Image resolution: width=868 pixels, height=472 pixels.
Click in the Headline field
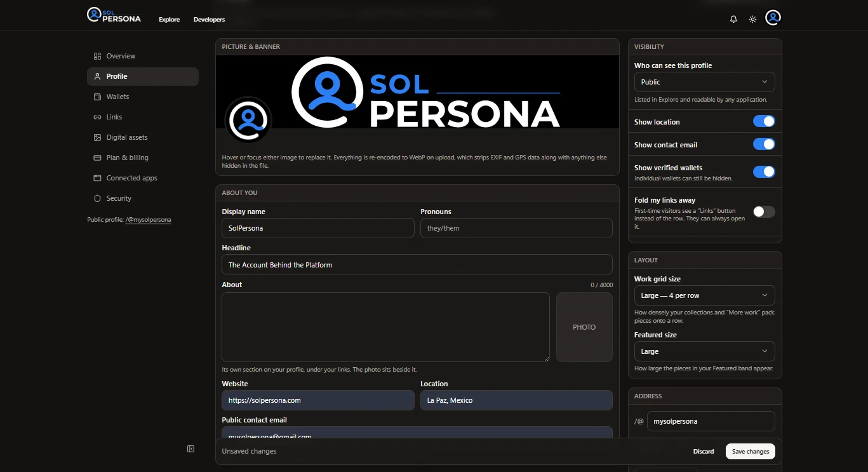click(x=417, y=264)
